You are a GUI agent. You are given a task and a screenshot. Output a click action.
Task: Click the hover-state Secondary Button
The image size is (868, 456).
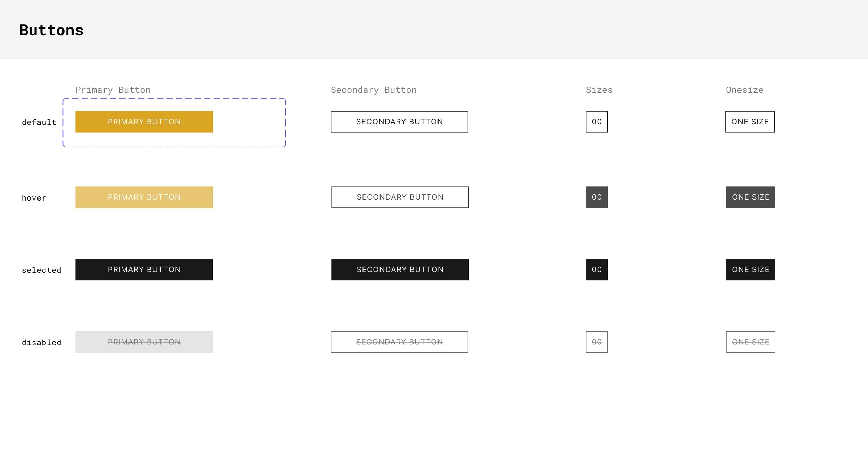400,197
